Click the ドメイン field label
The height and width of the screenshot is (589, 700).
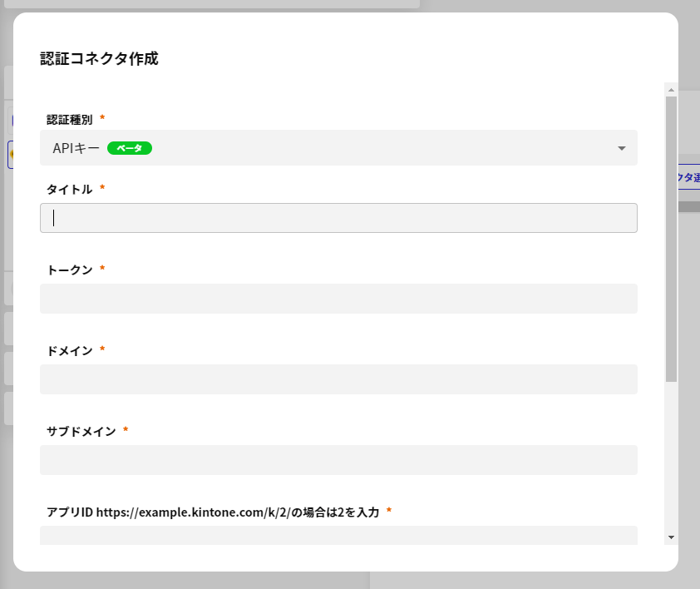coord(70,350)
